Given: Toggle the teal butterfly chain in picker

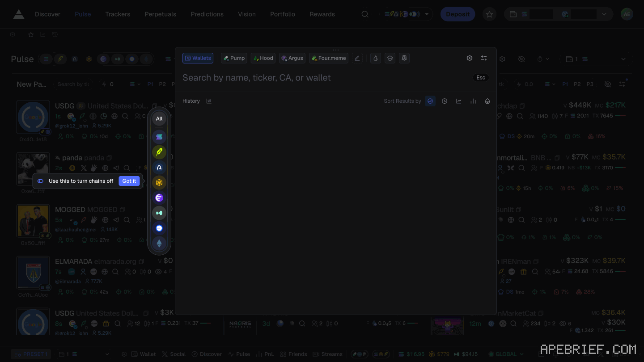Looking at the screenshot, I should [159, 213].
